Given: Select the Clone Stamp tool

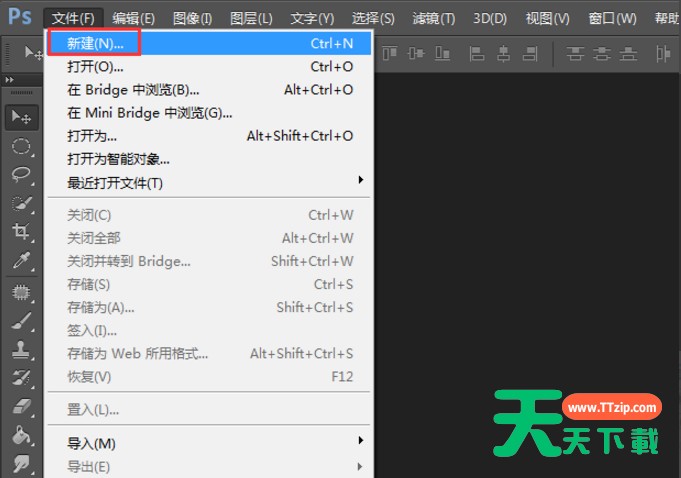Looking at the screenshot, I should coord(21,350).
